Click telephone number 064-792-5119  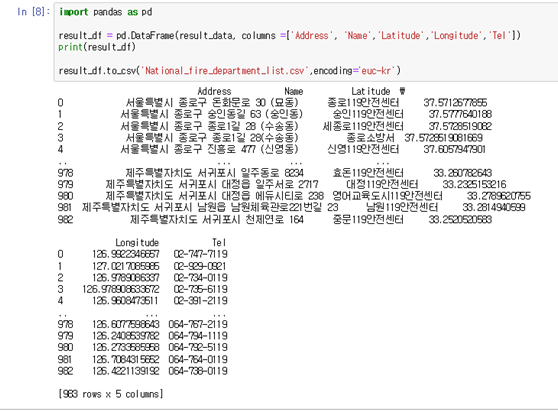[198, 347]
